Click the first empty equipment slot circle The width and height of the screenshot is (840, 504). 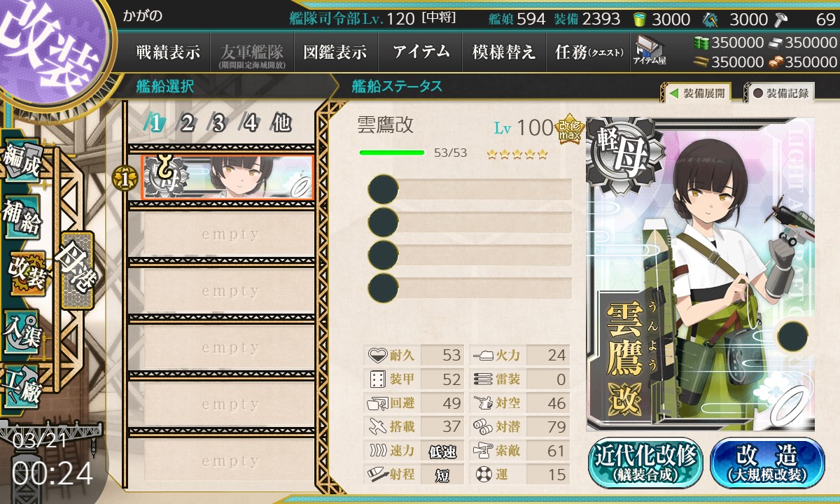383,189
